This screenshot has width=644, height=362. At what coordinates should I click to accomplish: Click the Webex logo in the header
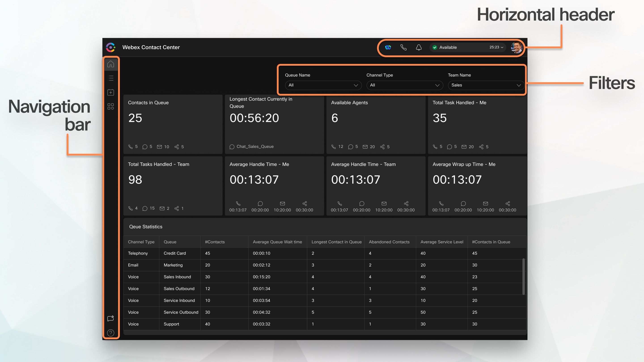click(x=388, y=47)
